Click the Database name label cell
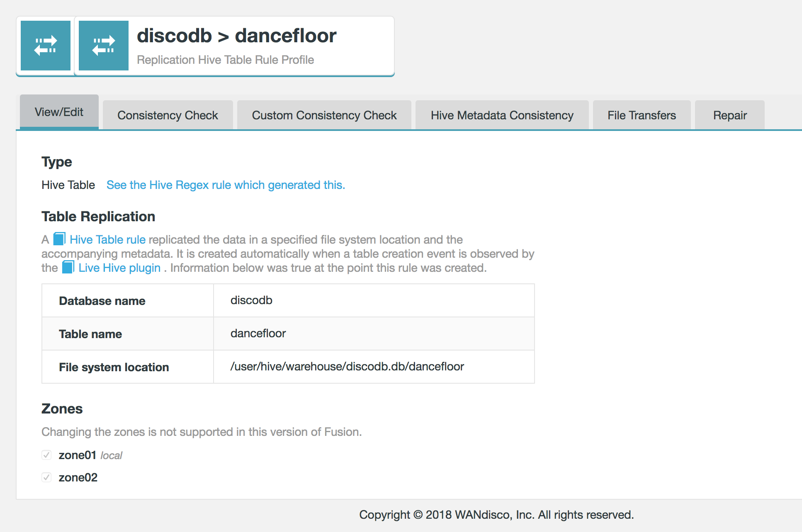This screenshot has width=802, height=532. click(x=128, y=301)
